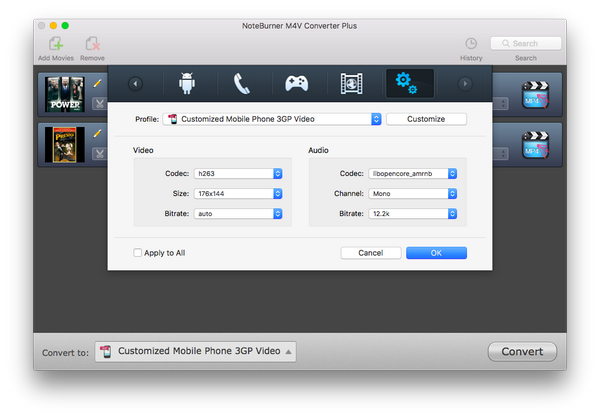Click into the Search field
This screenshot has height=418, width=600.
(x=526, y=43)
